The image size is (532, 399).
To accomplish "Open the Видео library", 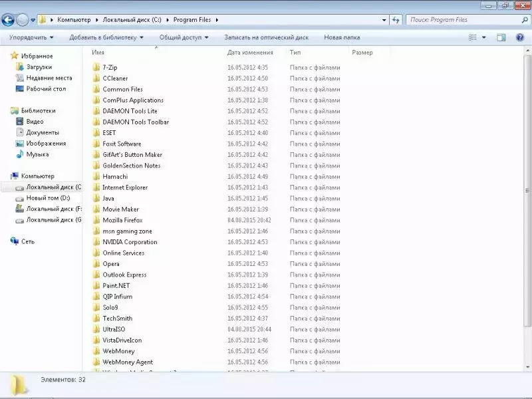I will pyautogui.click(x=35, y=121).
